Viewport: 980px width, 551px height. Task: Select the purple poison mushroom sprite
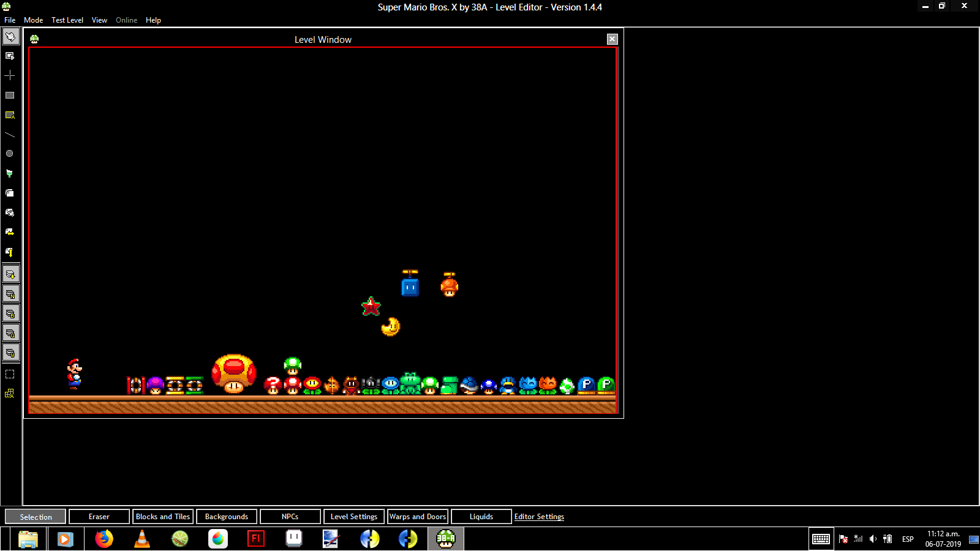point(156,385)
